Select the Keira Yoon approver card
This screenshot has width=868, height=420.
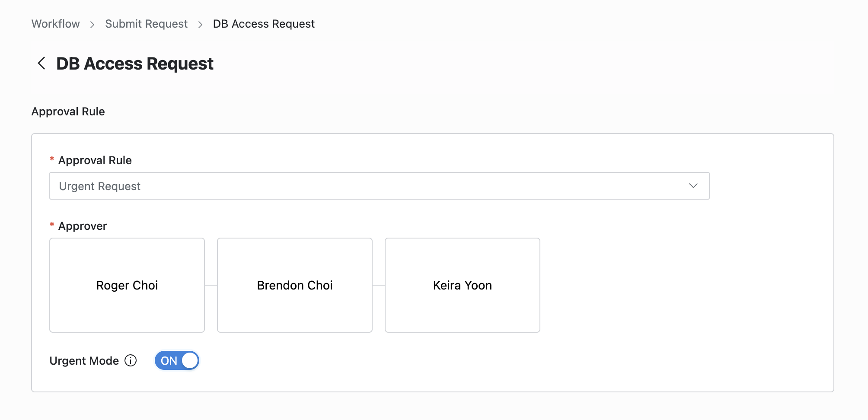coord(463,285)
